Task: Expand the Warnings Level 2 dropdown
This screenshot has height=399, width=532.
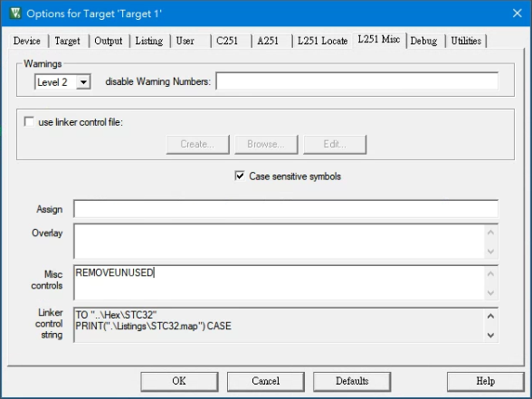Action: [x=83, y=82]
